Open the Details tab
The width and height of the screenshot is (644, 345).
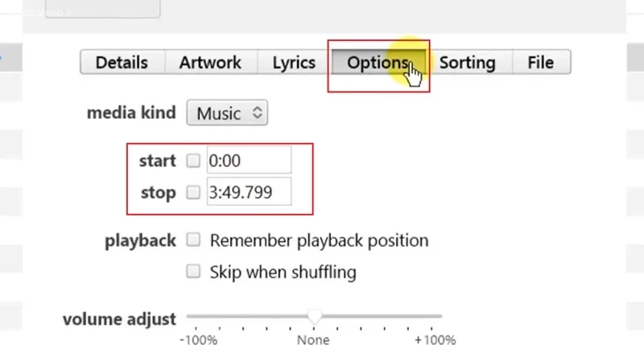coord(122,63)
